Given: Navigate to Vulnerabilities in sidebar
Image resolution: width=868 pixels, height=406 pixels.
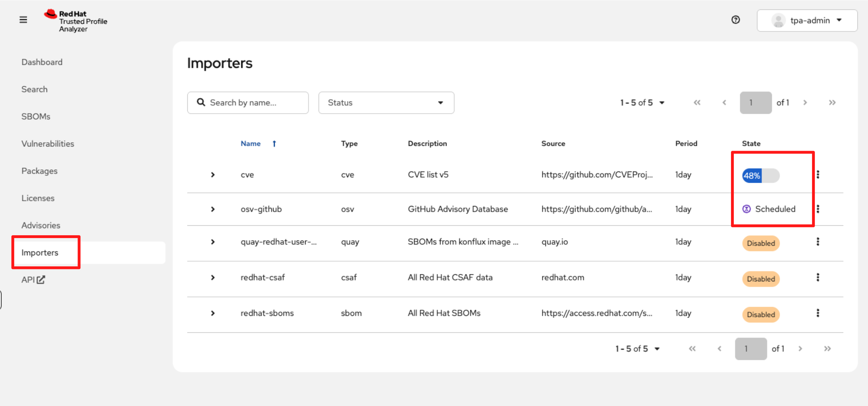Looking at the screenshot, I should pyautogui.click(x=48, y=144).
